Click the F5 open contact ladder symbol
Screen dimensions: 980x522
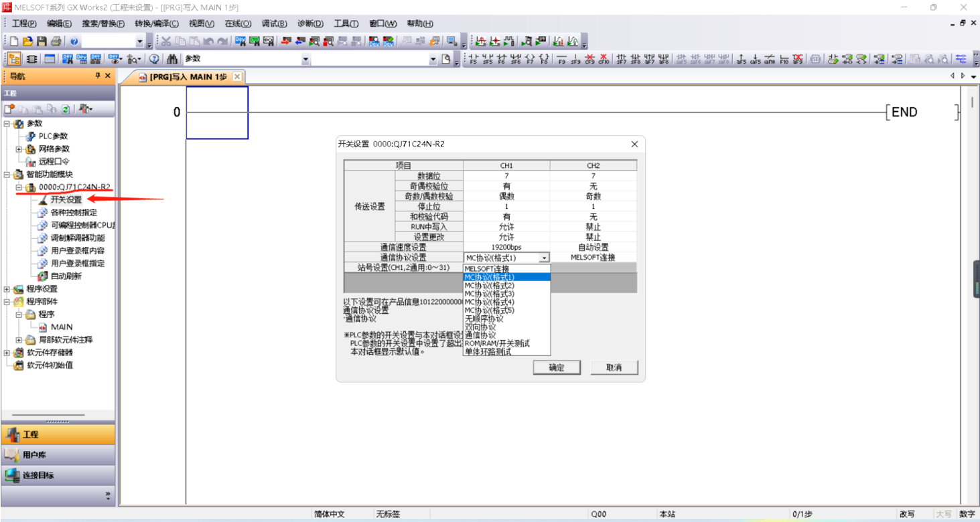(x=474, y=59)
